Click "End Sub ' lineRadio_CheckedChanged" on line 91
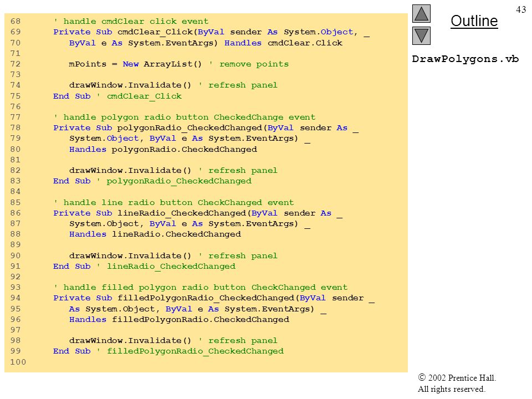The height and width of the screenshot is (399, 532). click(144, 267)
